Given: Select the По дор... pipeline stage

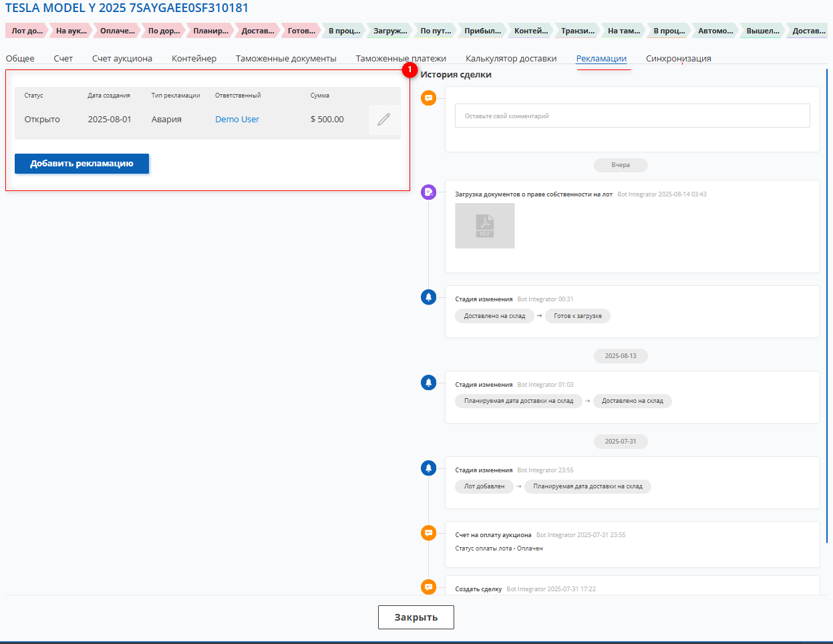Looking at the screenshot, I should [164, 31].
